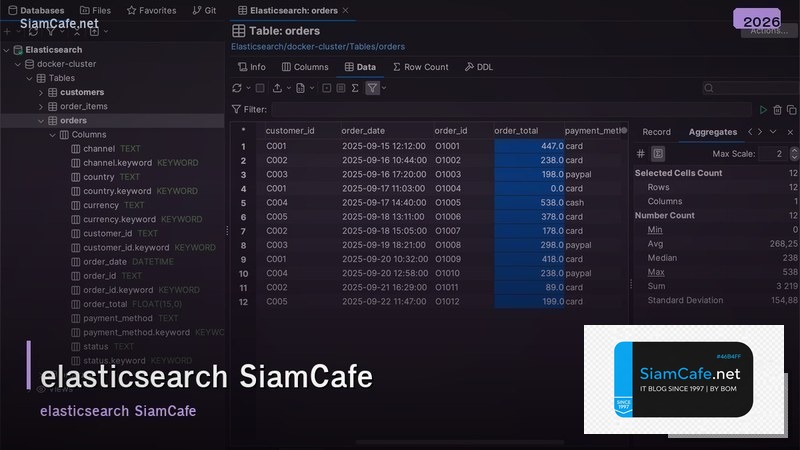Open the Info tab

point(252,67)
